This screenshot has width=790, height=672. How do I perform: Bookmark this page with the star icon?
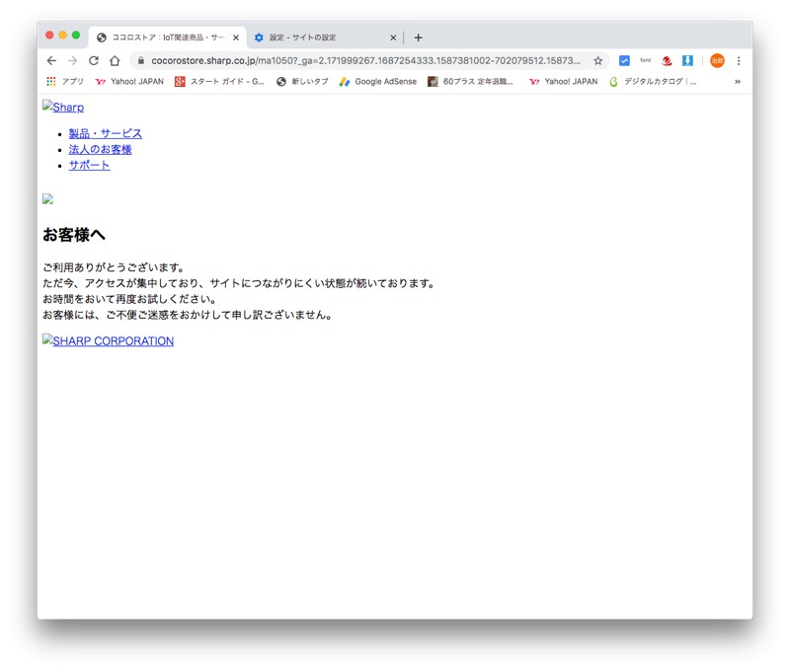pyautogui.click(x=597, y=60)
